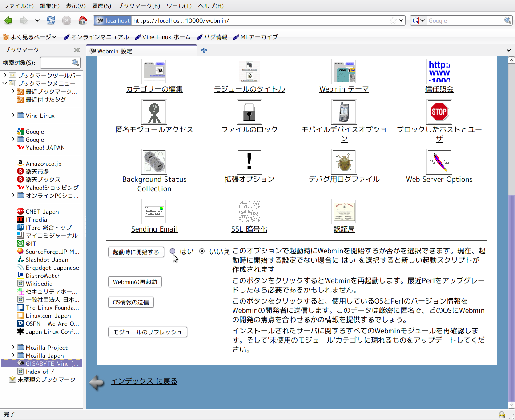Click the OS情報の送信 button

(131, 302)
